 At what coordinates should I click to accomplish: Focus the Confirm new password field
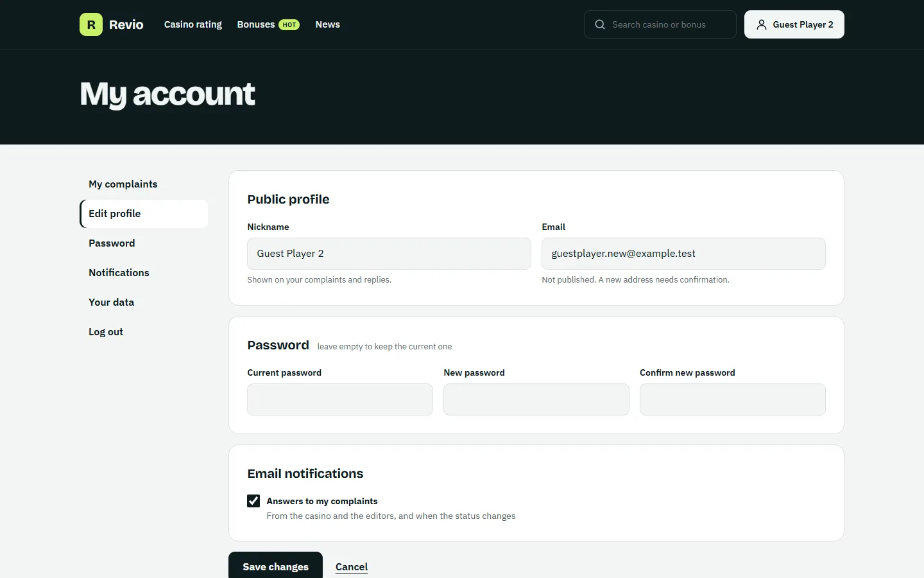(733, 399)
